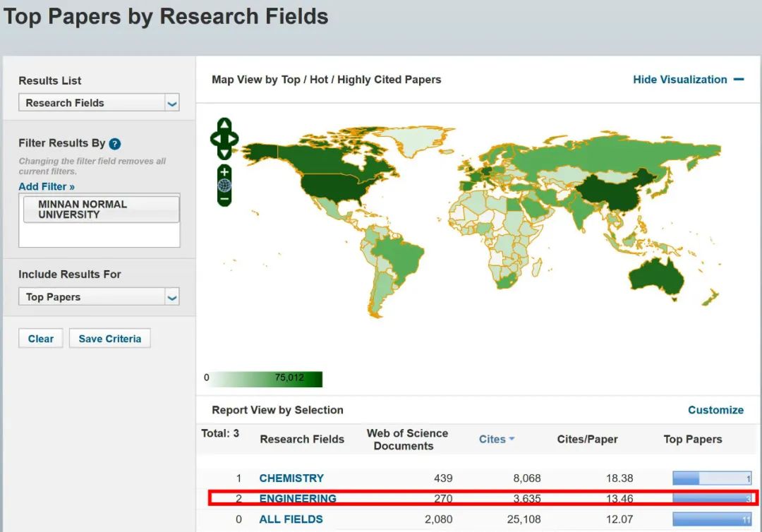Open the Filter Results By help icon
The width and height of the screenshot is (762, 532).
[x=115, y=144]
